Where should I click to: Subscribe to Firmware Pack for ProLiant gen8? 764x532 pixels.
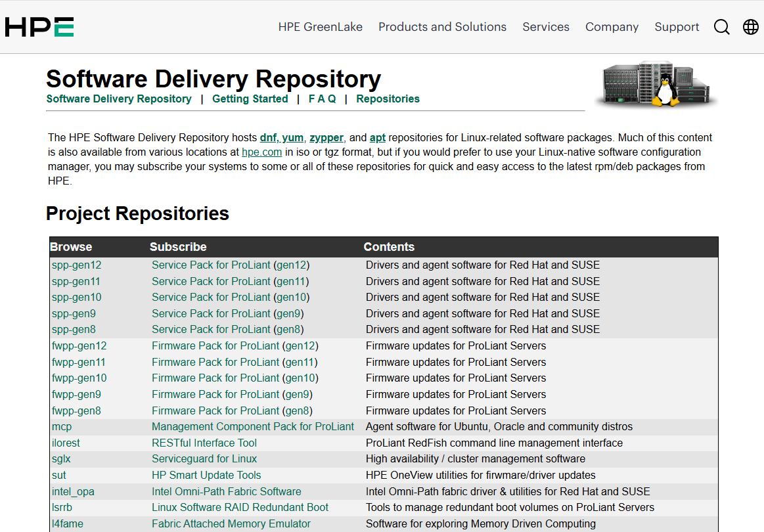pos(232,411)
